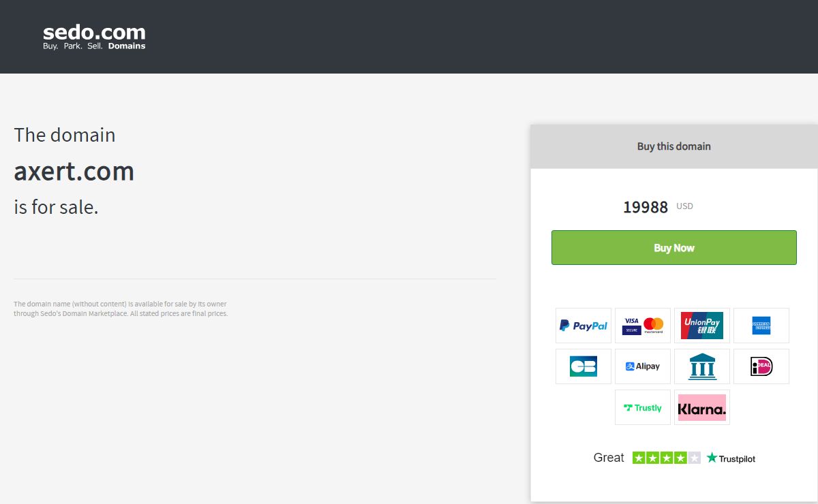The image size is (818, 504).
Task: Select the bank transfer building icon
Action: [702, 366]
